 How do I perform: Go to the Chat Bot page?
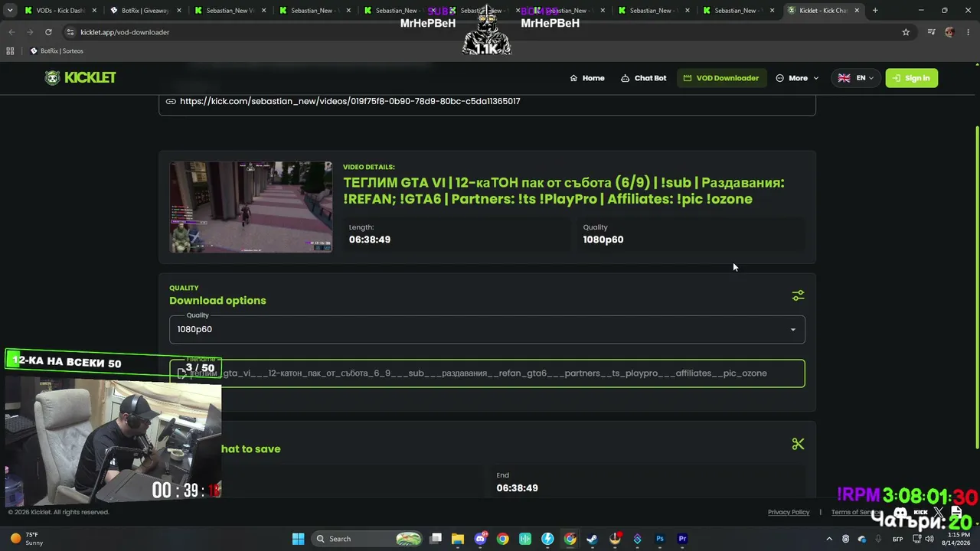[643, 78]
